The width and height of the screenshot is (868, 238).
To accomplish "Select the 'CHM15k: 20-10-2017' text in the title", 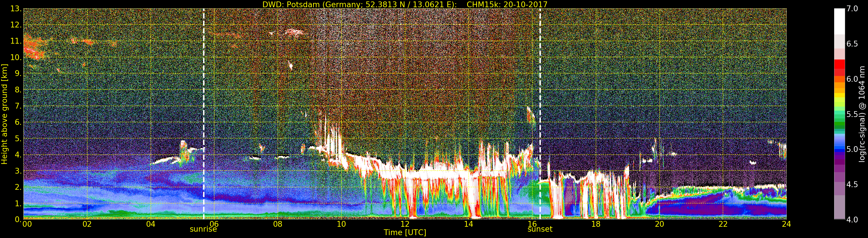I will click(x=507, y=4).
